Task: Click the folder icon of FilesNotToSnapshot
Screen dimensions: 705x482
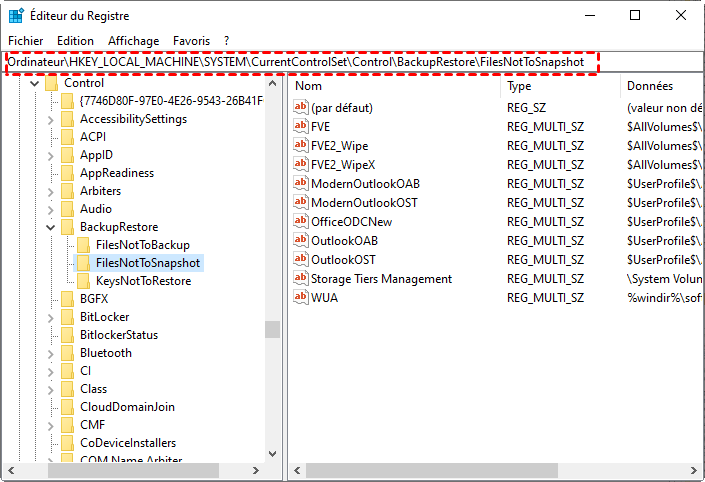Action: [x=83, y=263]
